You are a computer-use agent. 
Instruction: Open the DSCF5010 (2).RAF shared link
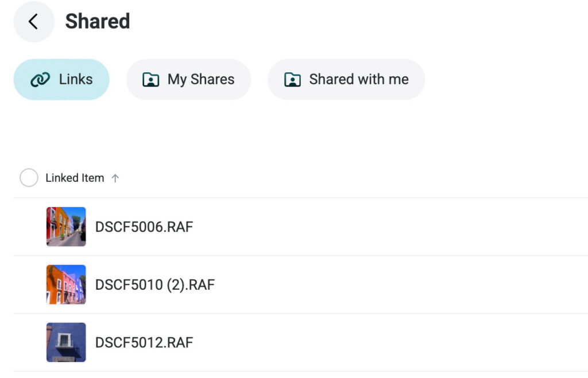pyautogui.click(x=156, y=285)
